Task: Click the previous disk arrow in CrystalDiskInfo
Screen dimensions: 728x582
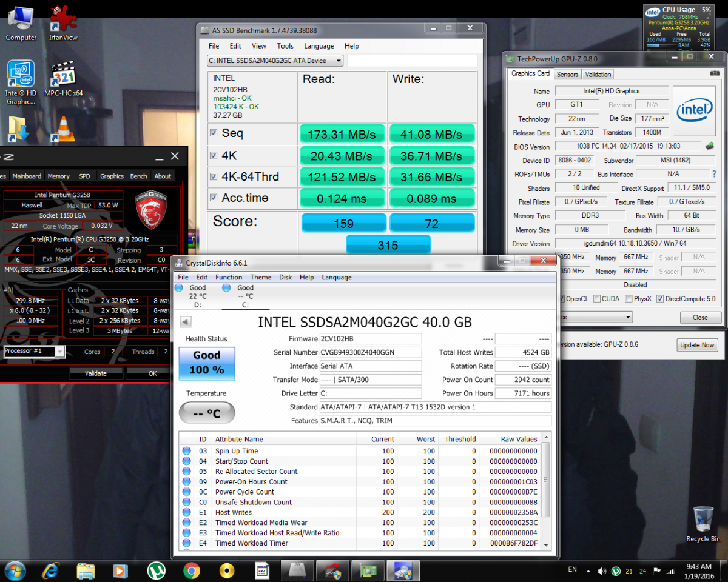Action: click(x=186, y=322)
